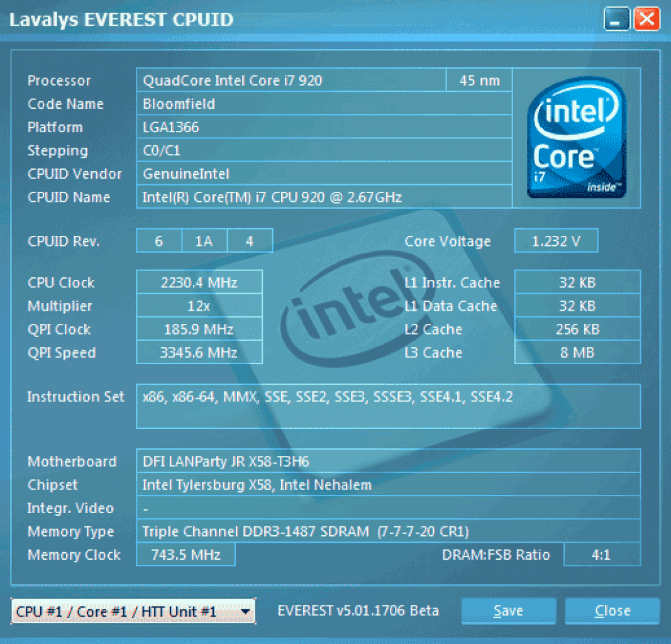Click the GenuineIntel vendor value

(324, 174)
